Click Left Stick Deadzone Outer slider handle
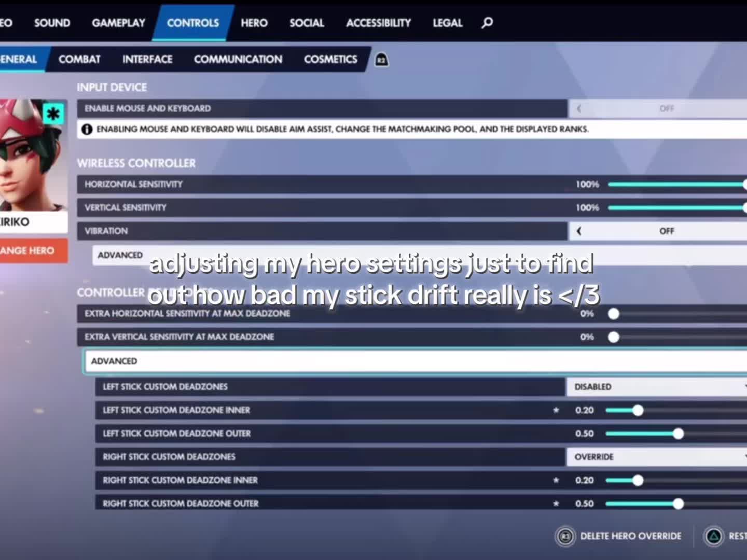The image size is (747, 560). 678,433
